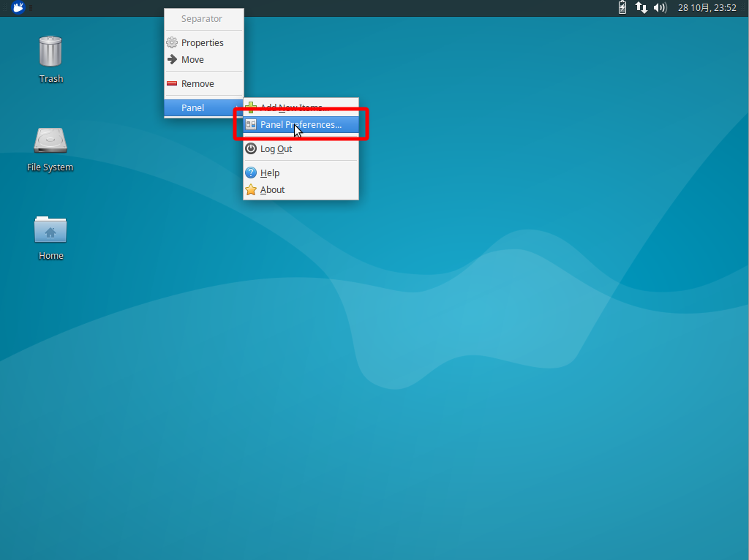The image size is (749, 560).
Task: Click the clock showing 23:52
Action: [x=706, y=8]
